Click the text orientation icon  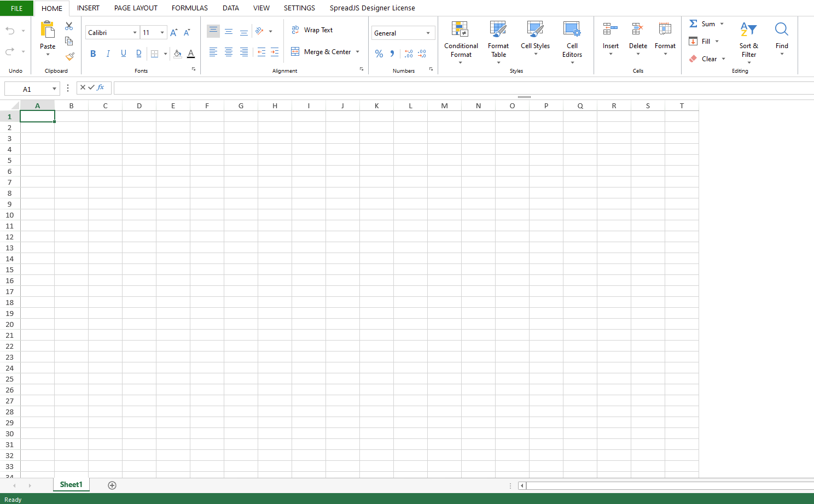pos(259,31)
